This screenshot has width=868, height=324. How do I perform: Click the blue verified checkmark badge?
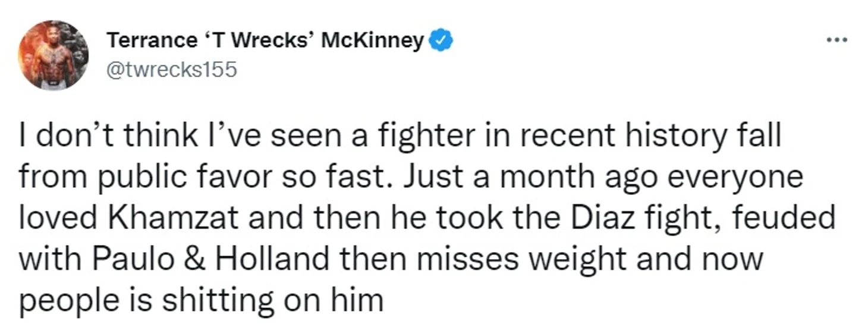pyautogui.click(x=441, y=41)
